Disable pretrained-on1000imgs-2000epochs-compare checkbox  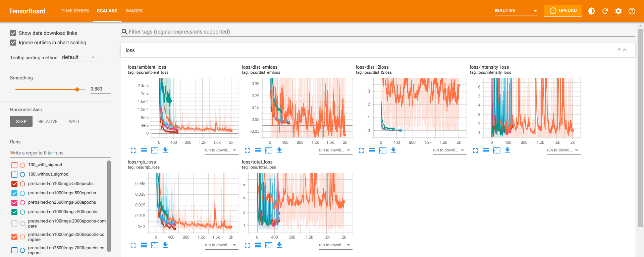pyautogui.click(x=14, y=237)
